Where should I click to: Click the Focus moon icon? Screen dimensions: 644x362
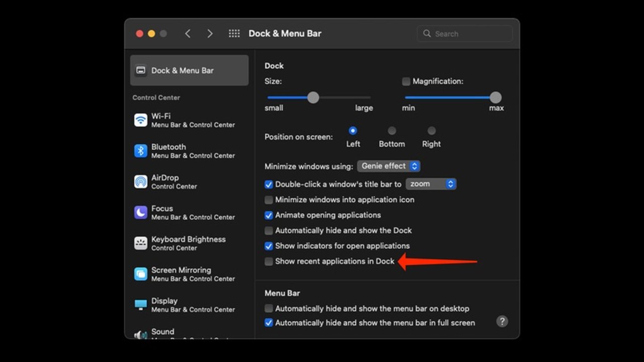coord(141,212)
